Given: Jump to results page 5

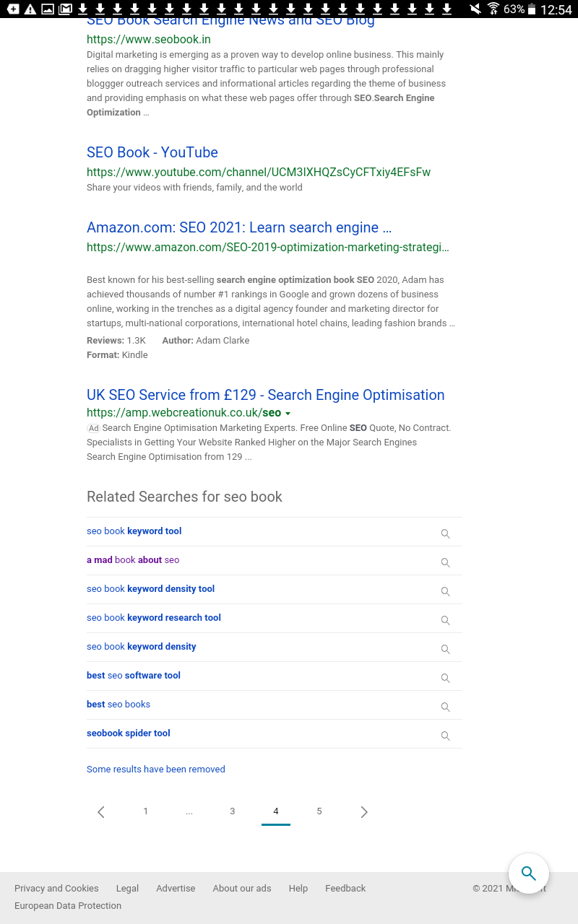Looking at the screenshot, I should pos(319,811).
